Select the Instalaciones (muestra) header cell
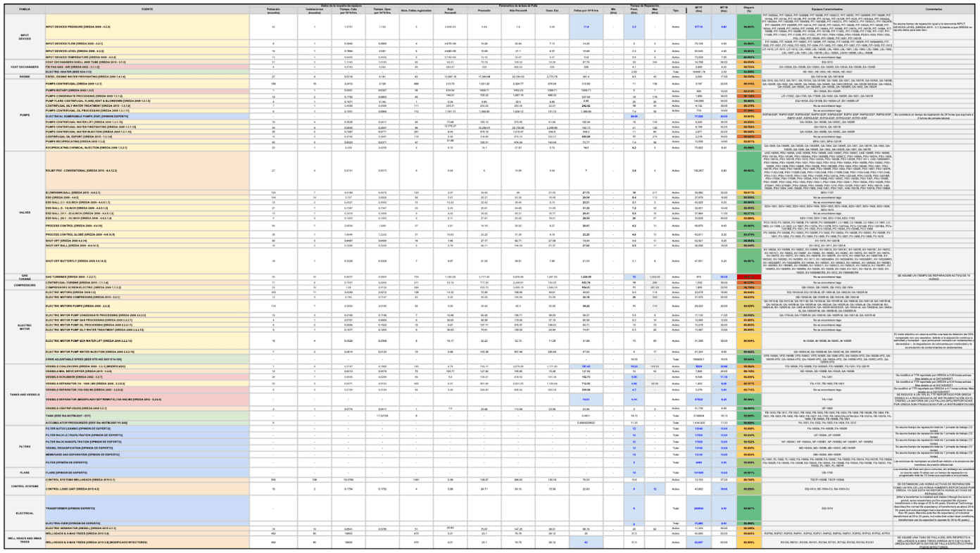980x553 pixels. pos(314,11)
